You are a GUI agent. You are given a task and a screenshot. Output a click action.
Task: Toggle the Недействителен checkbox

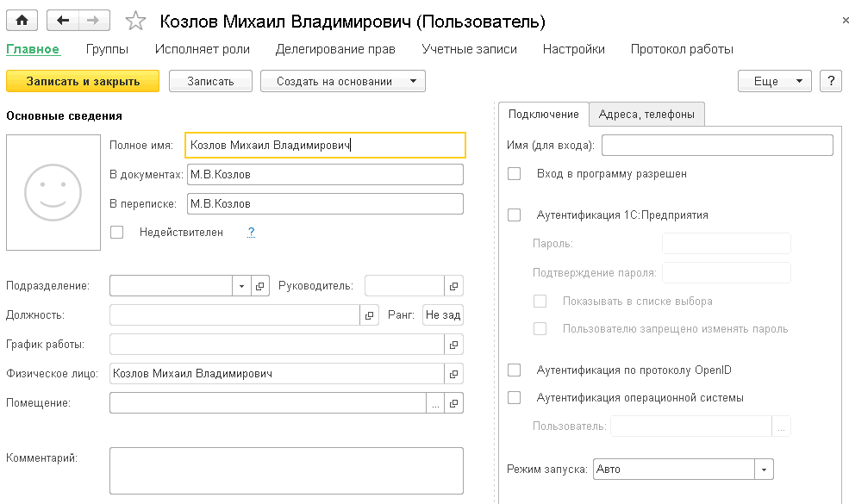point(117,233)
